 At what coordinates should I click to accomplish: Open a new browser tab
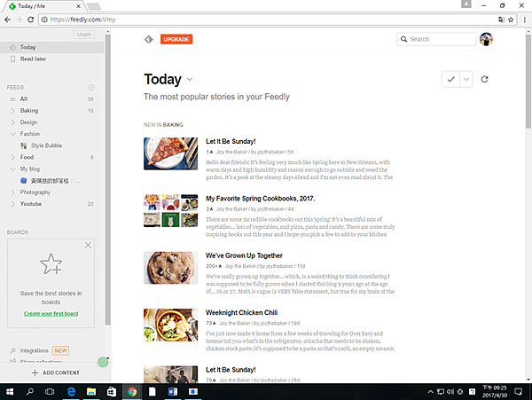coord(94,6)
